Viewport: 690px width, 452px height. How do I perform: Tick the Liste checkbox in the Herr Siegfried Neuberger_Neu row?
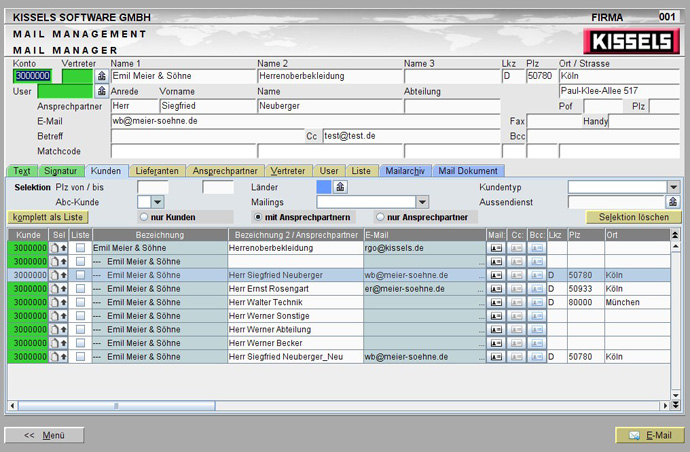click(x=80, y=357)
